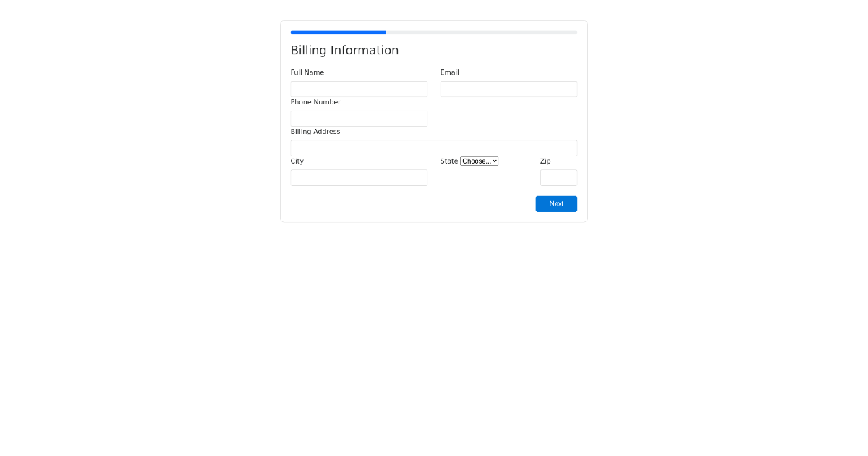Viewport: 868px width, 456px height.
Task: Click the City label above its field
Action: [x=297, y=161]
